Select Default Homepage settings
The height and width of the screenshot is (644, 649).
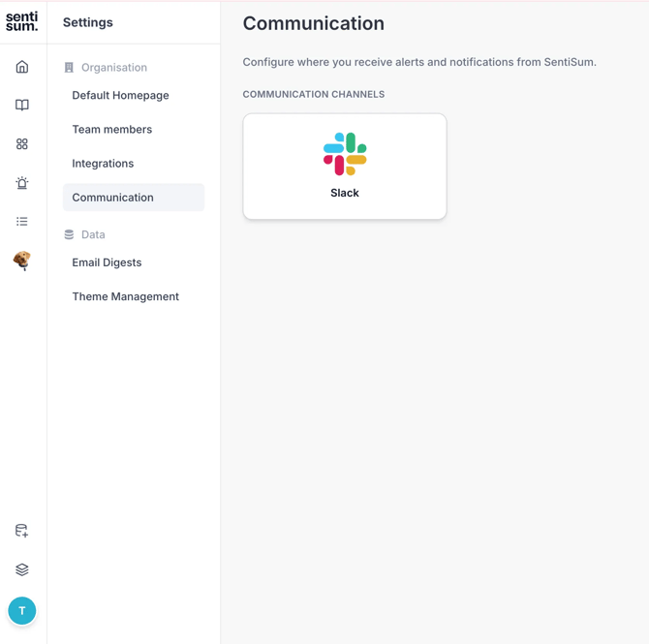[x=120, y=96]
